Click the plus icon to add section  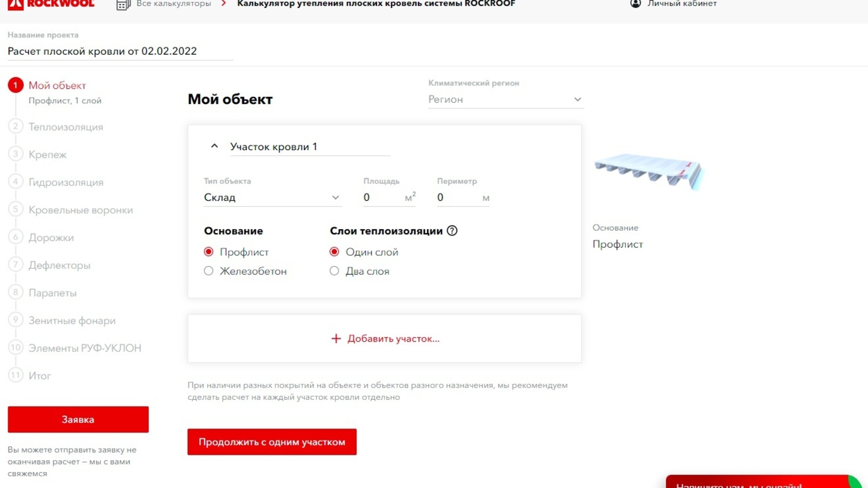point(336,339)
